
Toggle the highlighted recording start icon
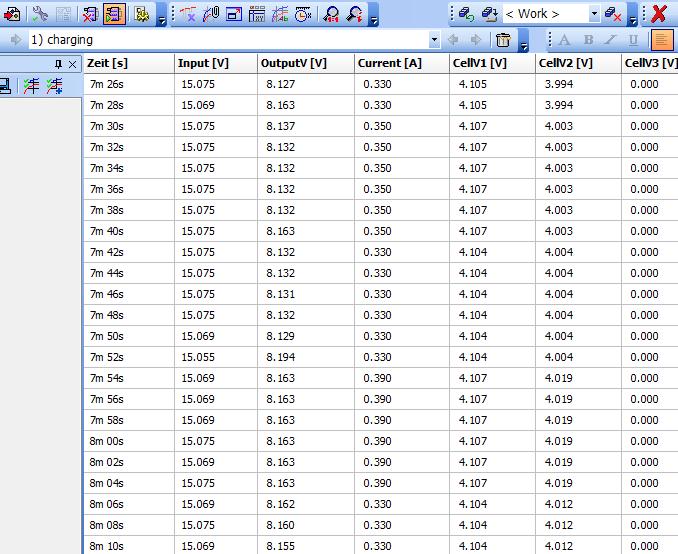[115, 14]
